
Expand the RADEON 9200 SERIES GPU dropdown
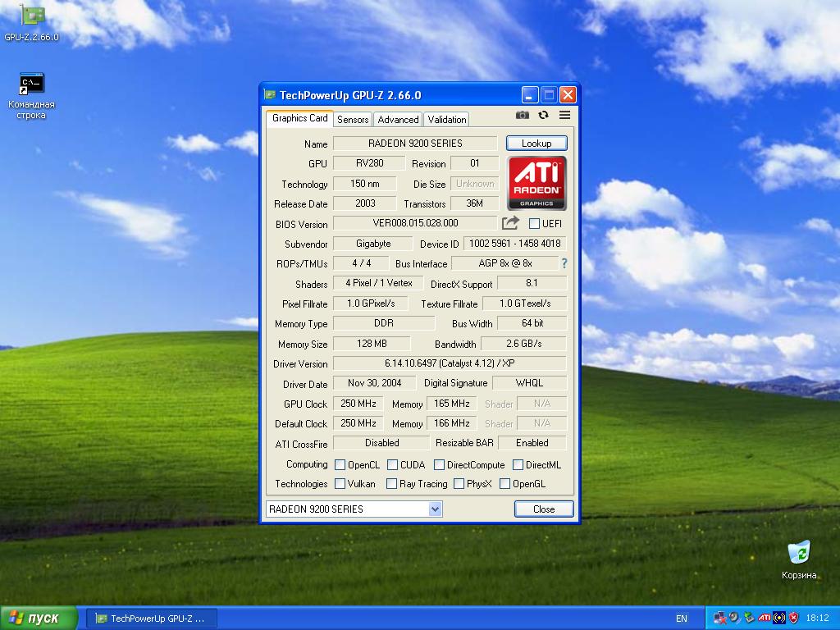pyautogui.click(x=435, y=509)
